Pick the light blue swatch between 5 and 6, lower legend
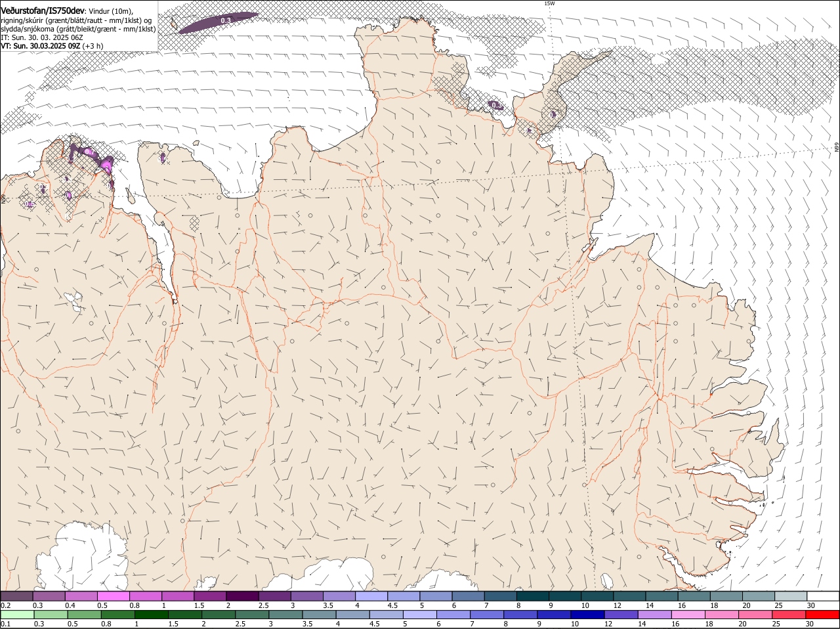 pyautogui.click(x=419, y=615)
